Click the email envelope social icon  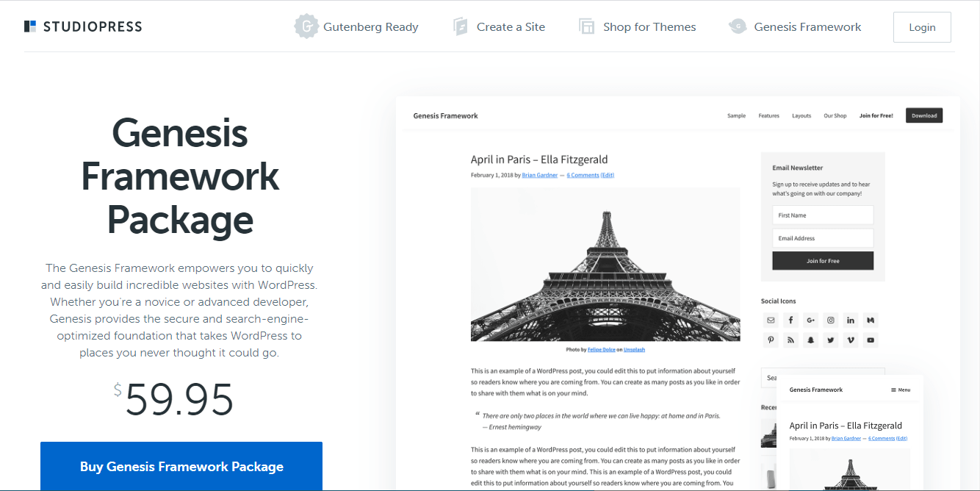click(x=771, y=320)
